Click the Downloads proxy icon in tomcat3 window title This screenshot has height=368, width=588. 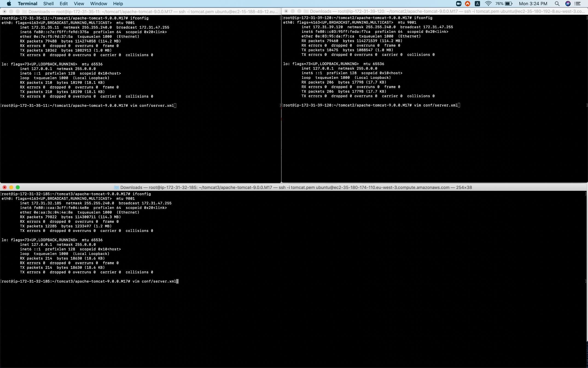click(116, 187)
